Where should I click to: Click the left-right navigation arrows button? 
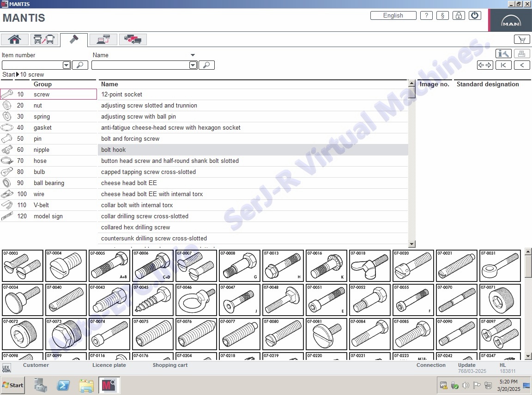(485, 65)
